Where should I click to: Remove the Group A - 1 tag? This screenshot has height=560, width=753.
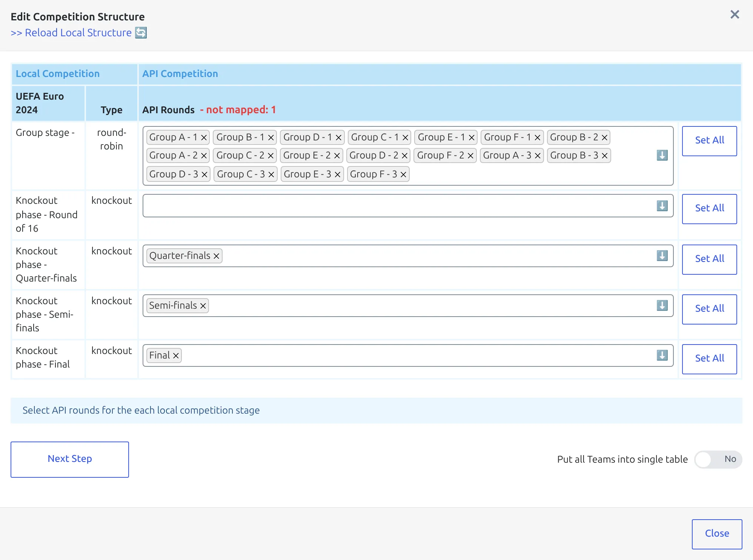(204, 138)
